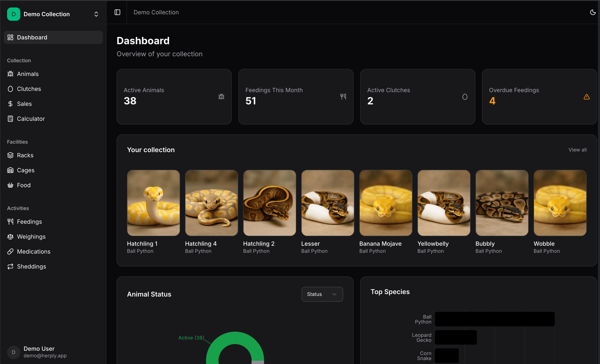600x364 pixels.
Task: Open the Active Clutches card
Action: 418,97
